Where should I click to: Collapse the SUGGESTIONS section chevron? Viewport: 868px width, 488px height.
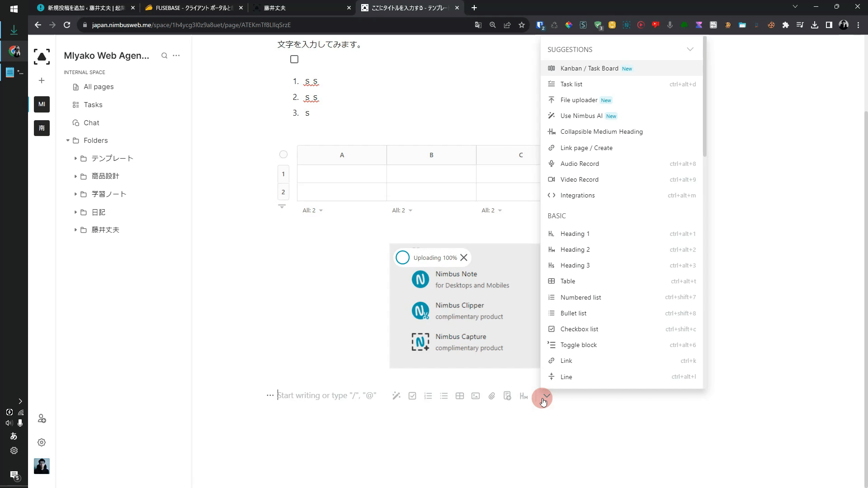tap(690, 49)
